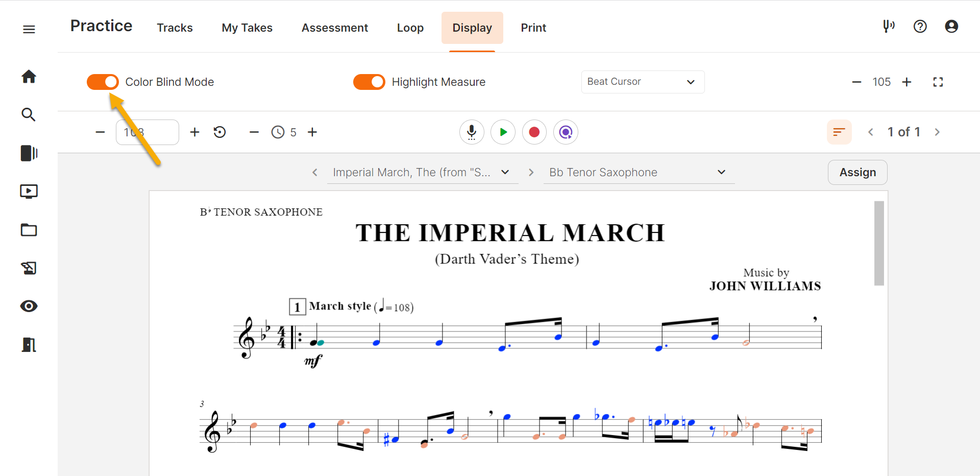Start playback with the green play button

click(503, 132)
